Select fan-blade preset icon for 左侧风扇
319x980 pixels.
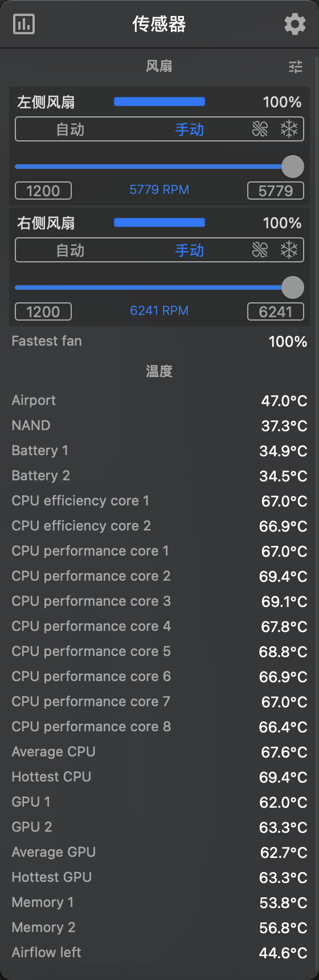[260, 129]
